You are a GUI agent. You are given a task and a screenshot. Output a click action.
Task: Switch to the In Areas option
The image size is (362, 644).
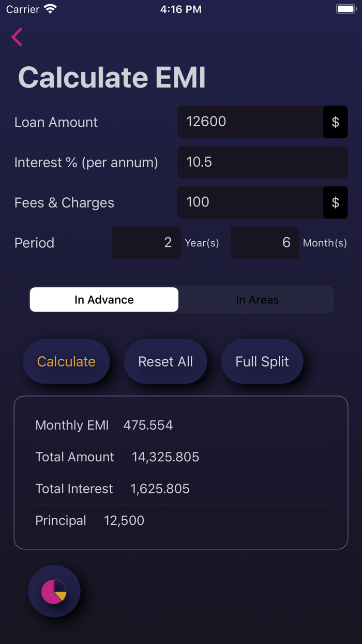coord(257,300)
